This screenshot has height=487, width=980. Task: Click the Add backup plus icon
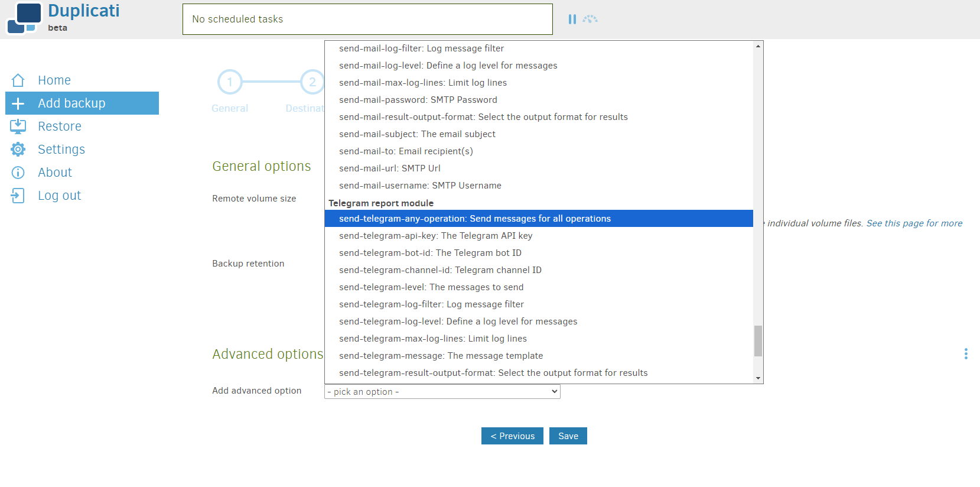point(18,103)
